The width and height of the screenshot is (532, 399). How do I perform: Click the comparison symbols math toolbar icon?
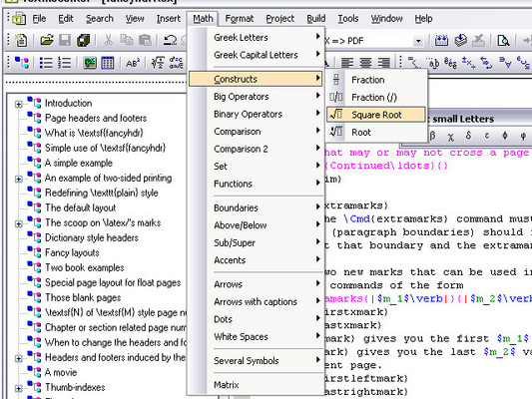[x=414, y=63]
